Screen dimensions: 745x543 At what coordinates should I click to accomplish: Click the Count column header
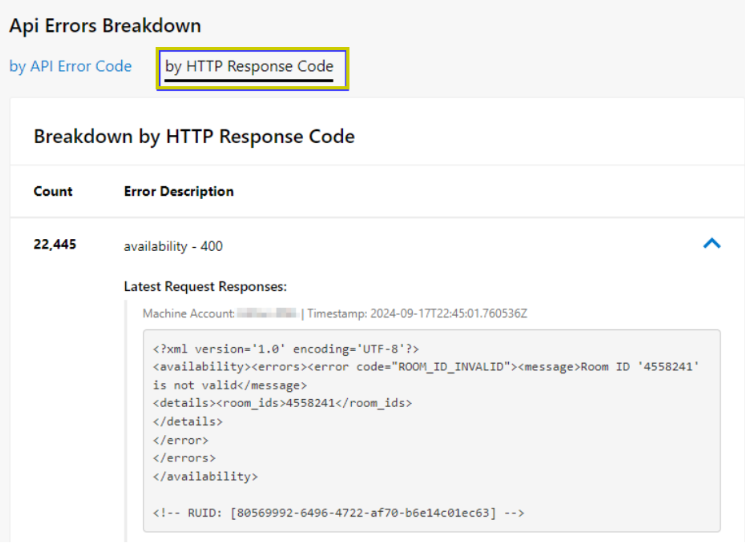click(53, 191)
